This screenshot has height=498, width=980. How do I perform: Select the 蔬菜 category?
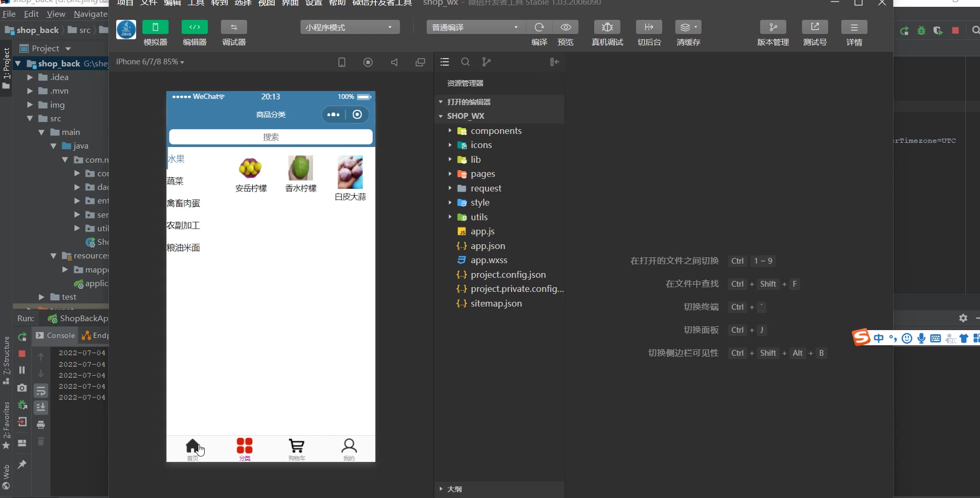tap(175, 181)
